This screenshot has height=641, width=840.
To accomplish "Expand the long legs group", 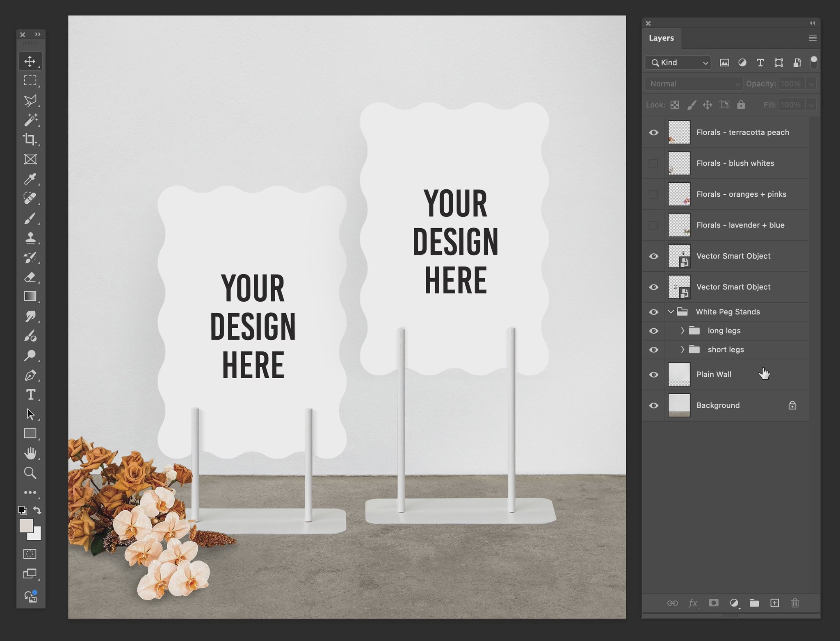I will coord(682,331).
